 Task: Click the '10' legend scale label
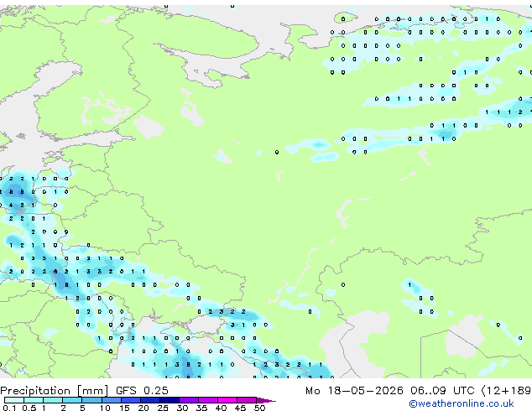tap(105, 408)
